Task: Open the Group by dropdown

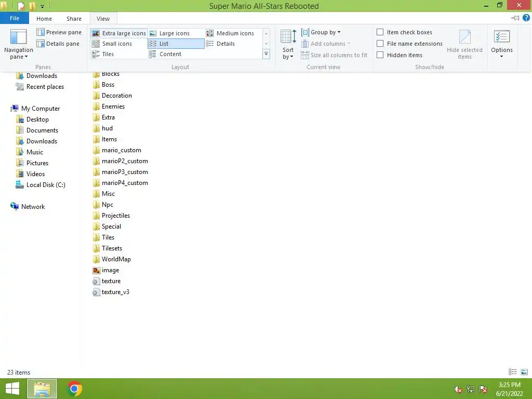Action: coord(321,32)
